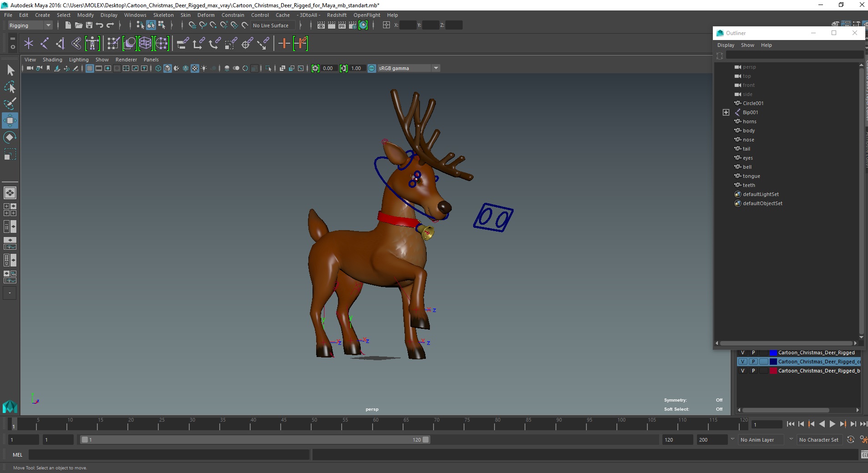Click the Play backwards button
This screenshot has height=473, width=868.
(x=822, y=424)
